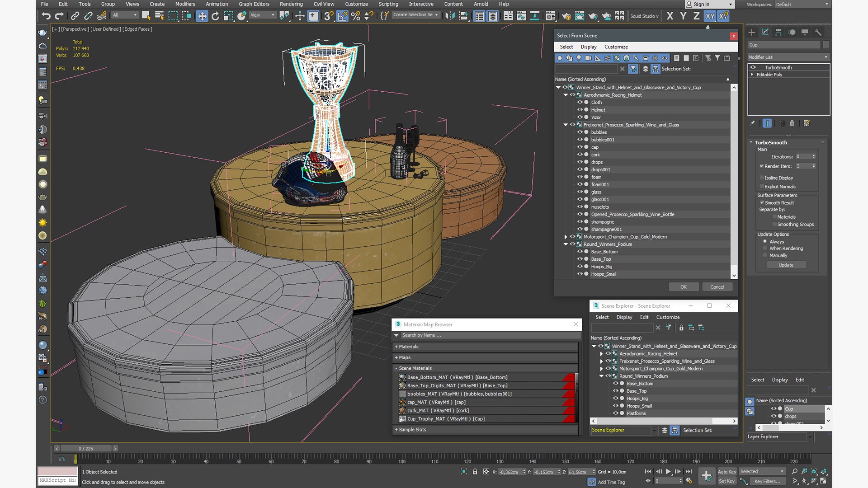Hide the cork object in Select From Scene

click(x=580, y=155)
